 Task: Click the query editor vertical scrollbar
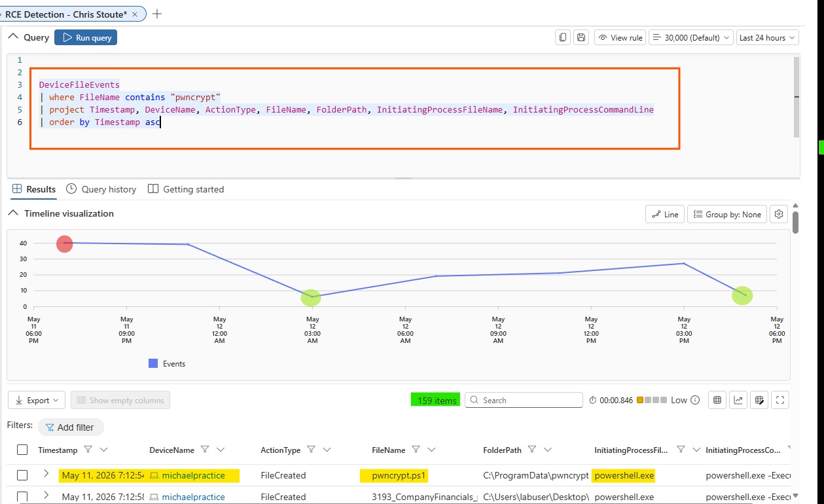point(796,97)
